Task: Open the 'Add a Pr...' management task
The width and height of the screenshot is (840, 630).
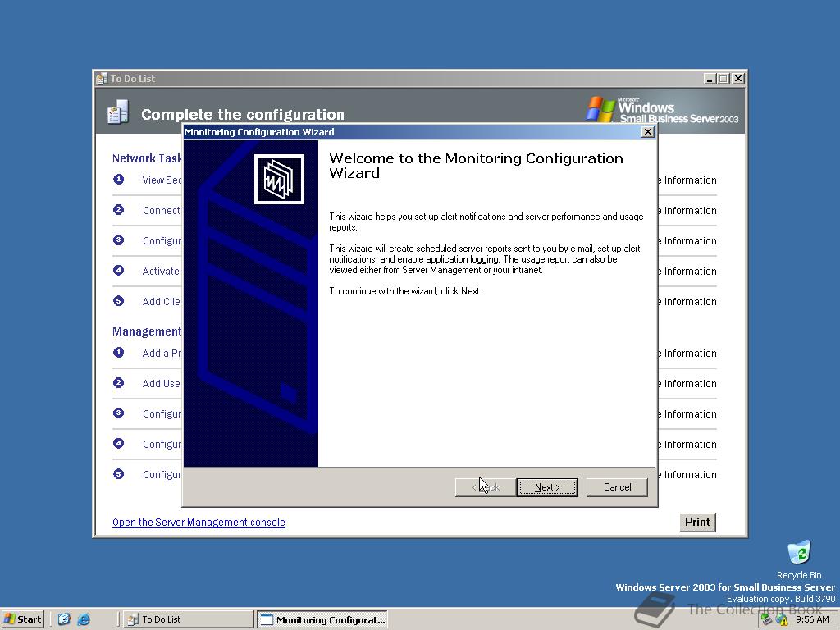Action: click(162, 353)
